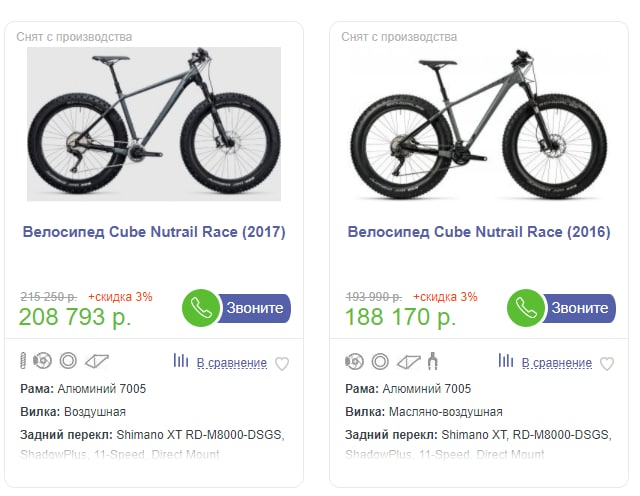The height and width of the screenshot is (496, 640).
Task: Add Nutrail Race 2016 to favorites heart
Action: [606, 363]
